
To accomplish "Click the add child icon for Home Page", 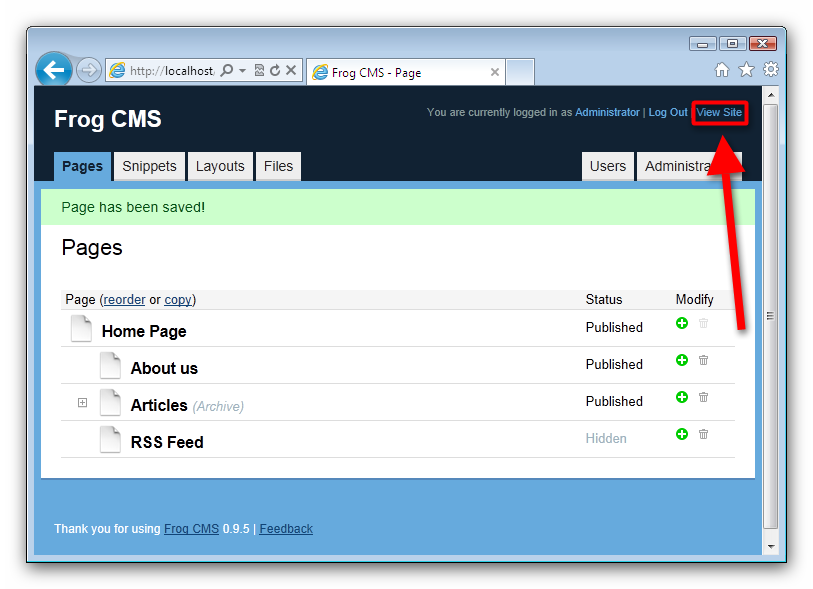I will (682, 323).
